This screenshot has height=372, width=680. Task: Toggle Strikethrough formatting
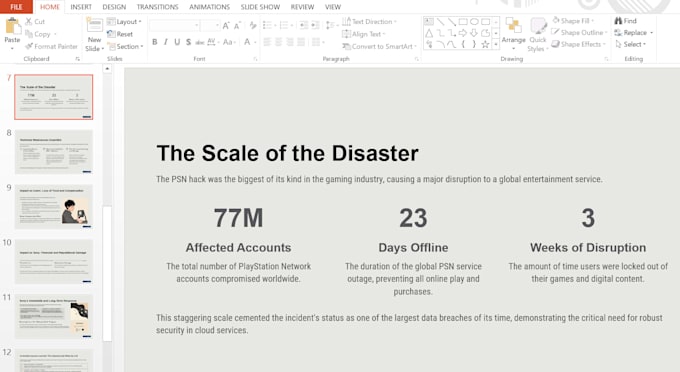199,42
